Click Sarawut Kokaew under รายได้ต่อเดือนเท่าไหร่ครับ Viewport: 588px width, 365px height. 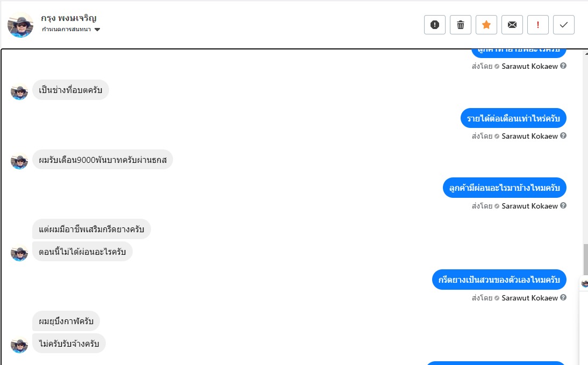(529, 136)
